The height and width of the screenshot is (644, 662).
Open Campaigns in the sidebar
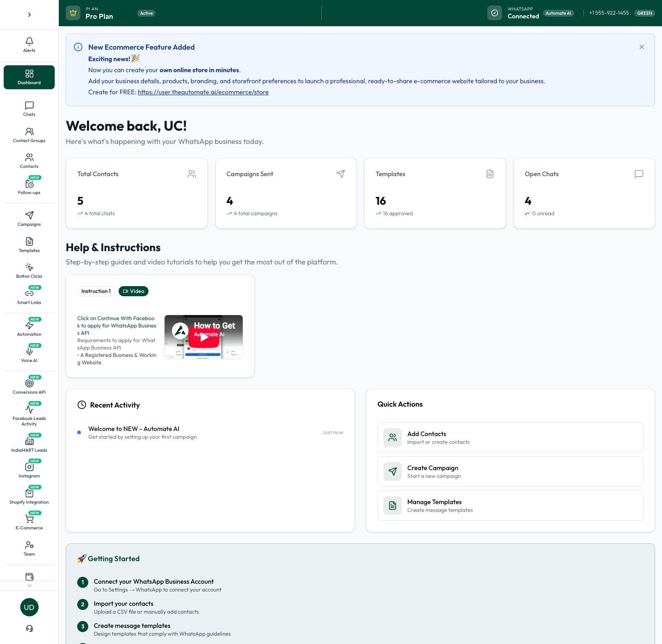pyautogui.click(x=29, y=219)
